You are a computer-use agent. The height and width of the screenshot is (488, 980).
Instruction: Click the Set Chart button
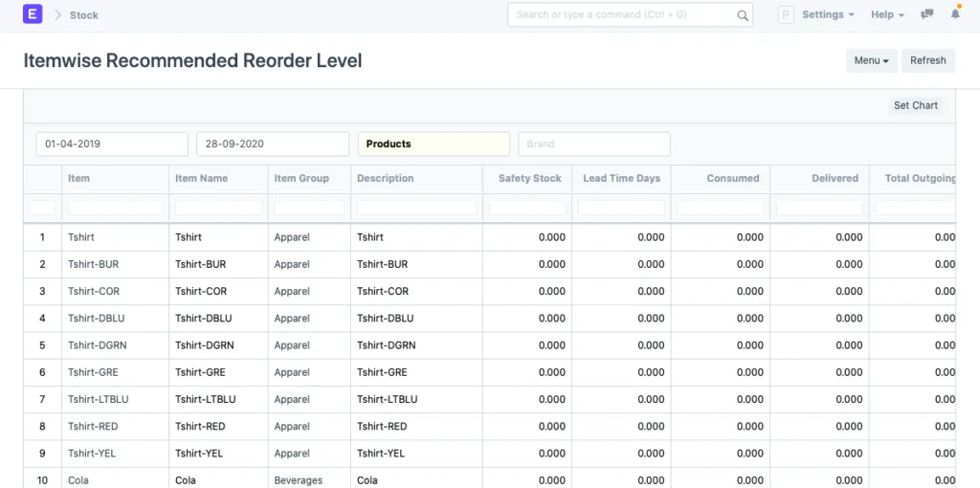coord(915,105)
